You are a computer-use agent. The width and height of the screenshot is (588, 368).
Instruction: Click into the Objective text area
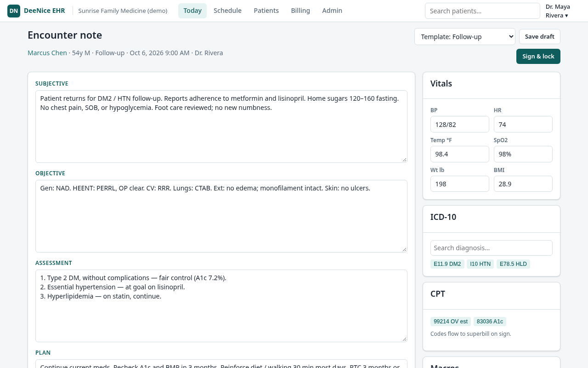click(221, 216)
